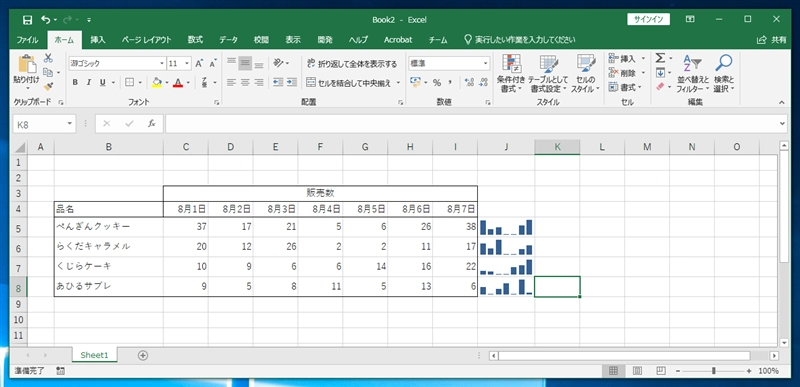Pick the fill color button
Screen dimensions: 800x387
(157, 82)
